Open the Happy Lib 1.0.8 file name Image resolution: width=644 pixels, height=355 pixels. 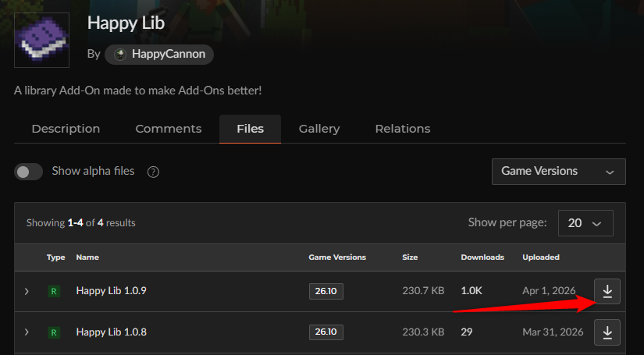112,332
